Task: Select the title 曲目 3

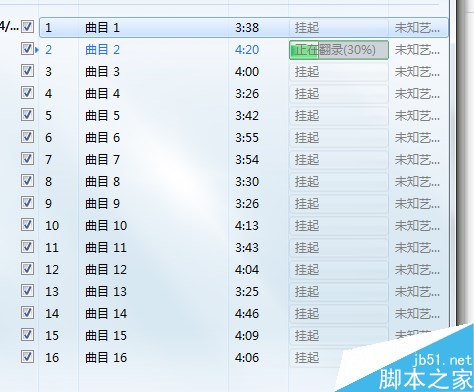Action: pos(102,72)
